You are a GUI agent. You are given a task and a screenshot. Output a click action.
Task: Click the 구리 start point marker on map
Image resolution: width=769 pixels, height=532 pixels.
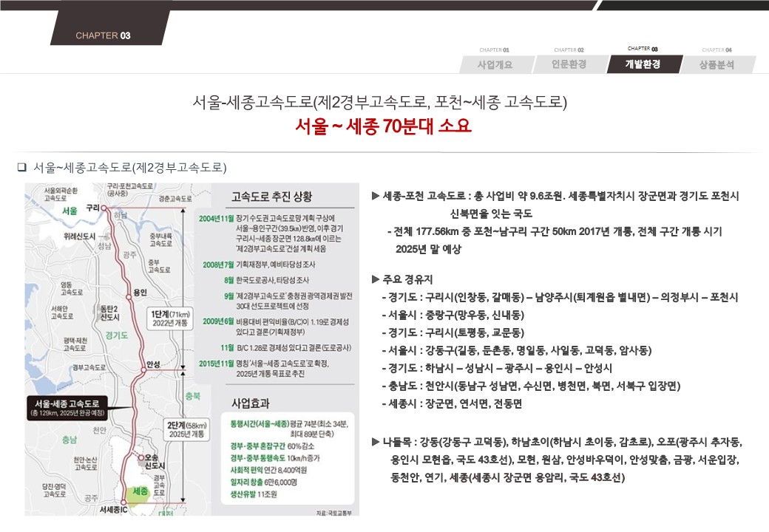104,208
